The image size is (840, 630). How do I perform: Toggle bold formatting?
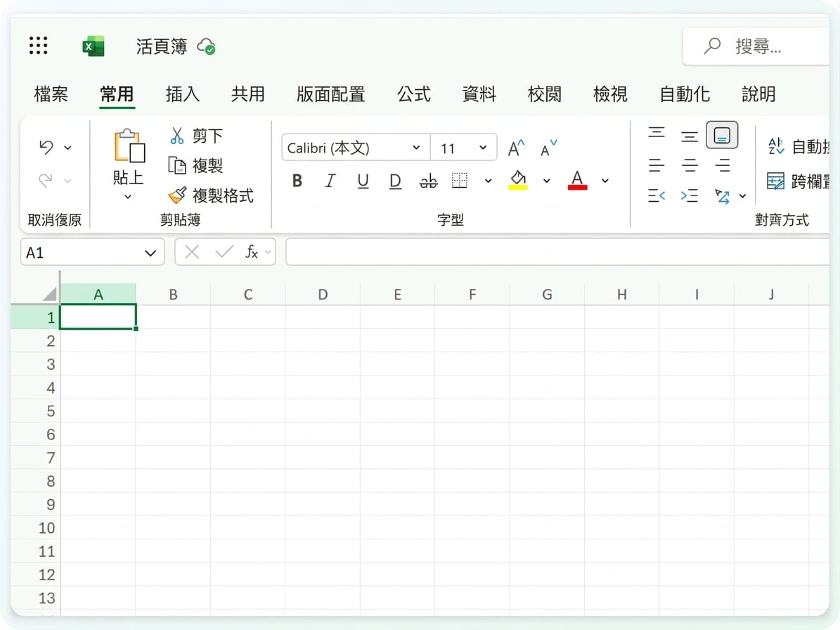297,181
